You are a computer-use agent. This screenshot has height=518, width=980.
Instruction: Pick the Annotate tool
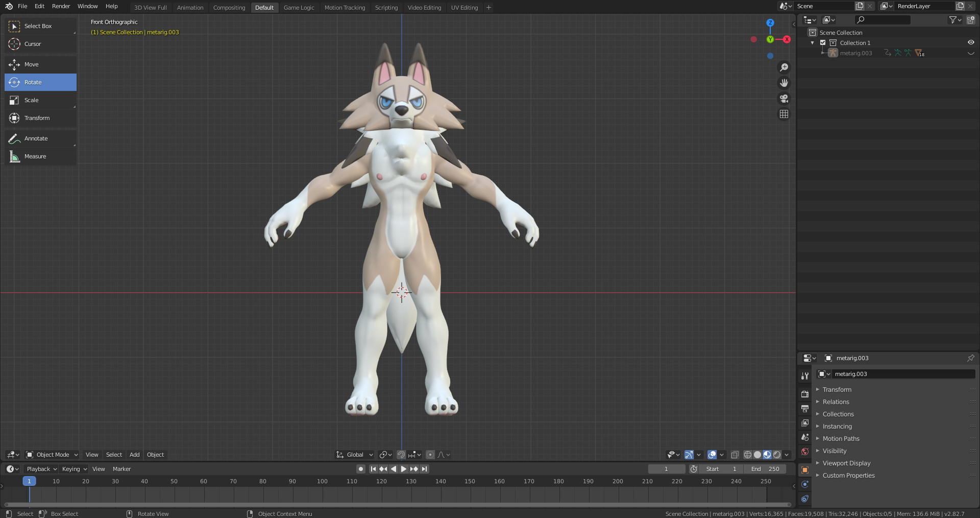tap(40, 138)
